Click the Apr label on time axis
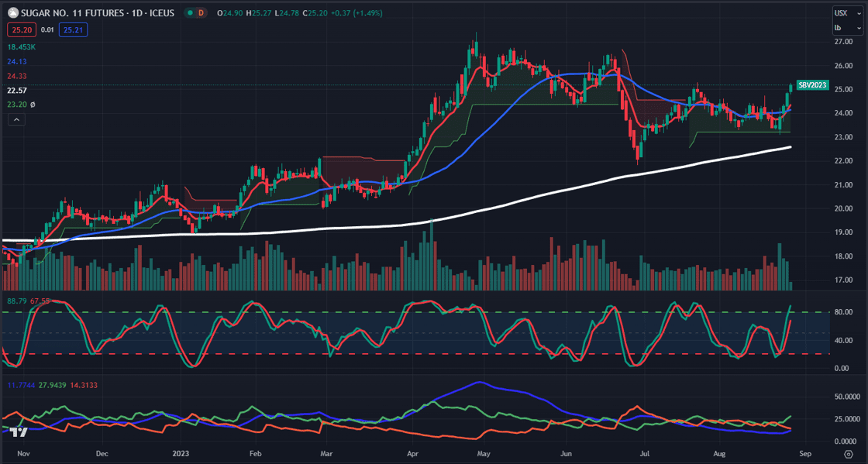This screenshot has width=868, height=464. click(x=412, y=453)
